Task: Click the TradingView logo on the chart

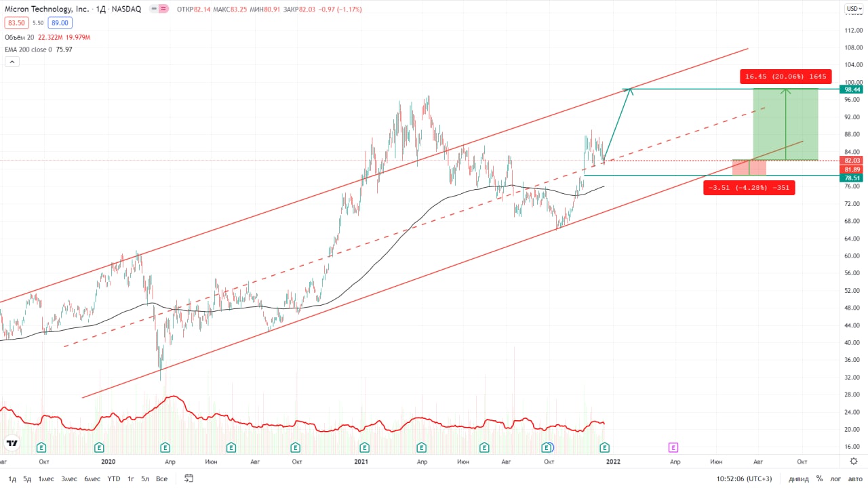Action: point(12,444)
